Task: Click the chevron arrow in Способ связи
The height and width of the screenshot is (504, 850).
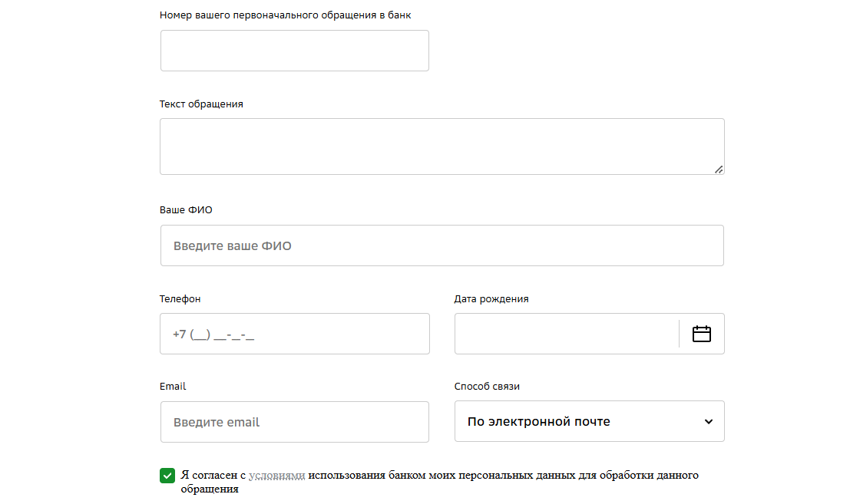Action: tap(709, 422)
